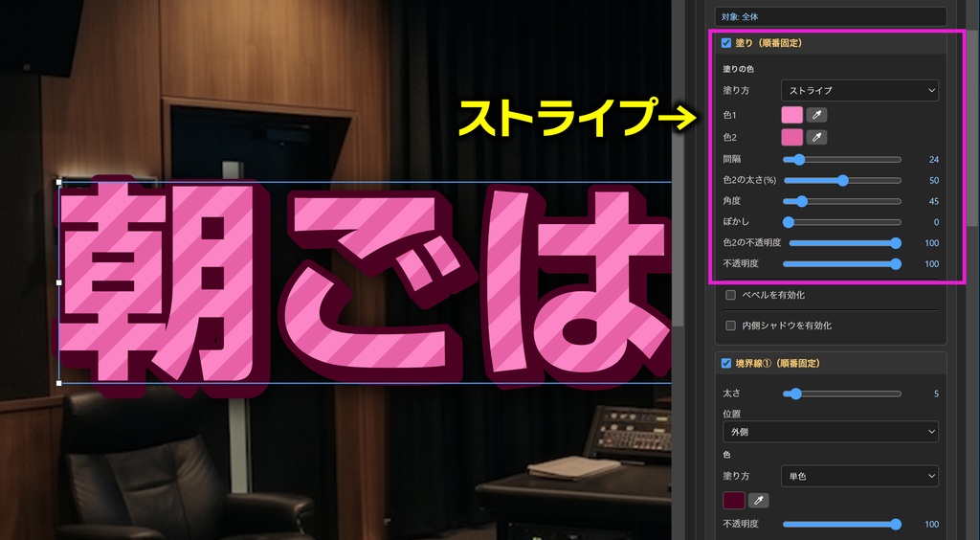Adjust the 角度 slider
Viewport: 980px width, 540px height.
842,201
